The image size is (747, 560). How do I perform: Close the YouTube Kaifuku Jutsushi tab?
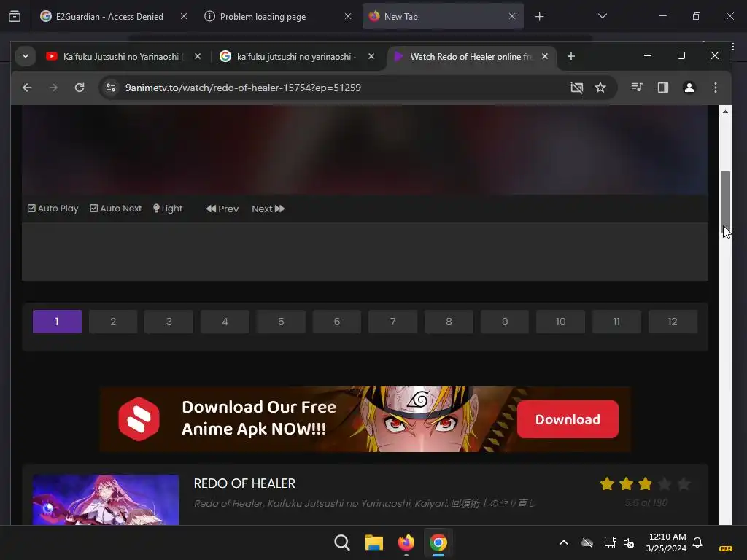pyautogui.click(x=198, y=56)
